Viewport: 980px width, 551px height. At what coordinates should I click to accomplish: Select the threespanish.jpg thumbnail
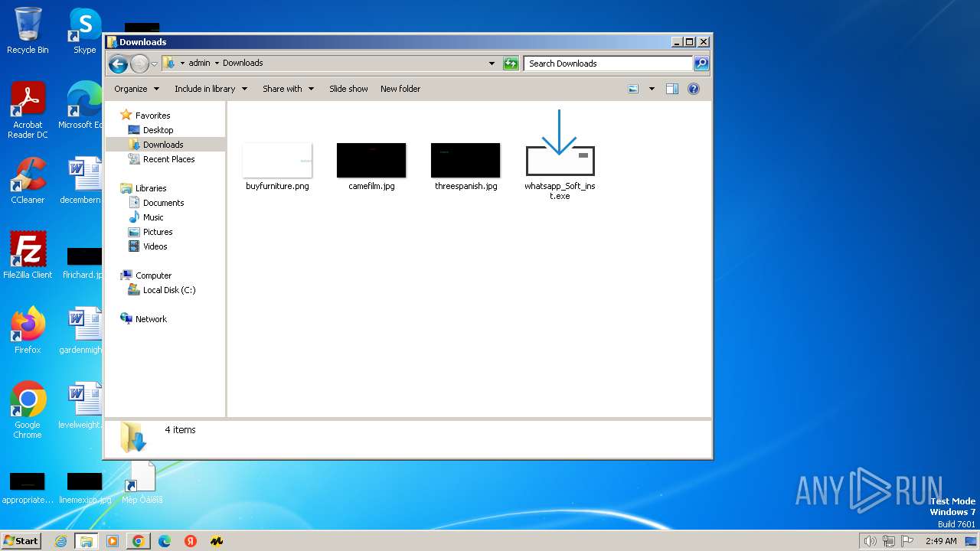[465, 167]
